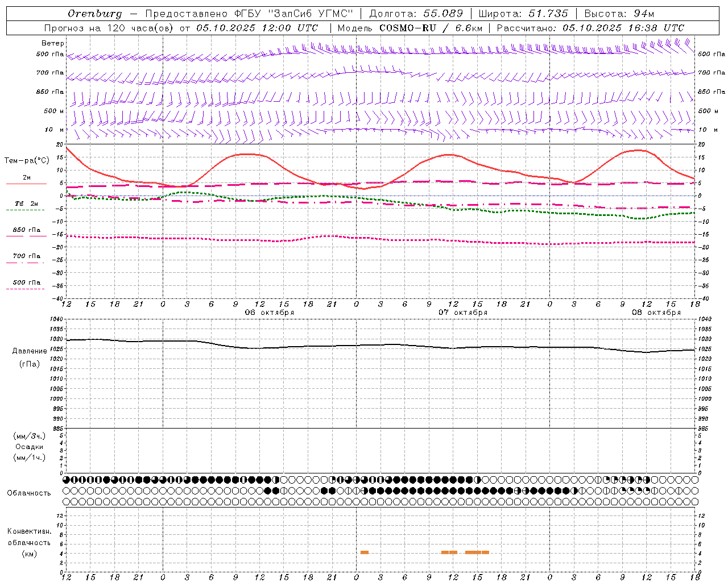Click '850 гПа' on the right wind axis
The image size is (728, 582).
click(x=712, y=92)
